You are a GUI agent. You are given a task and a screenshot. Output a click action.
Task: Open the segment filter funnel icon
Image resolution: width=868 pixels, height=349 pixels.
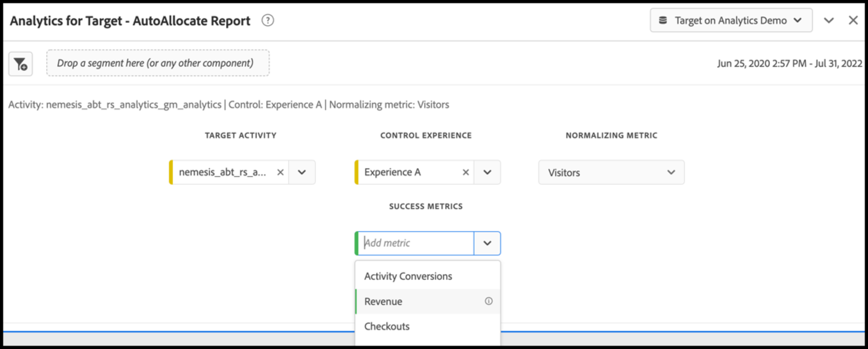[x=20, y=64]
